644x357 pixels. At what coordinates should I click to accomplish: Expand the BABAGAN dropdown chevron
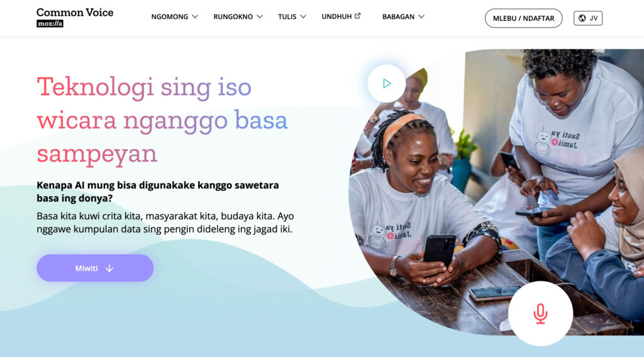421,17
